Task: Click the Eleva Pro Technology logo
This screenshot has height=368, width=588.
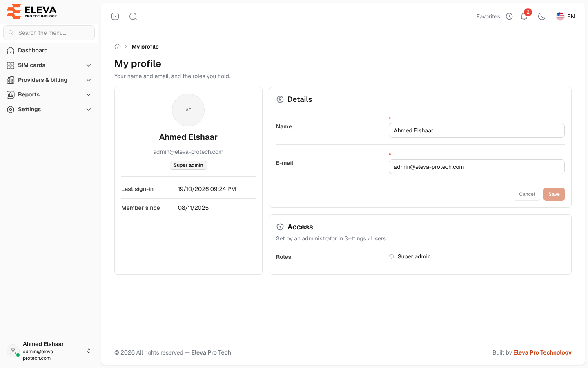Action: (x=32, y=11)
